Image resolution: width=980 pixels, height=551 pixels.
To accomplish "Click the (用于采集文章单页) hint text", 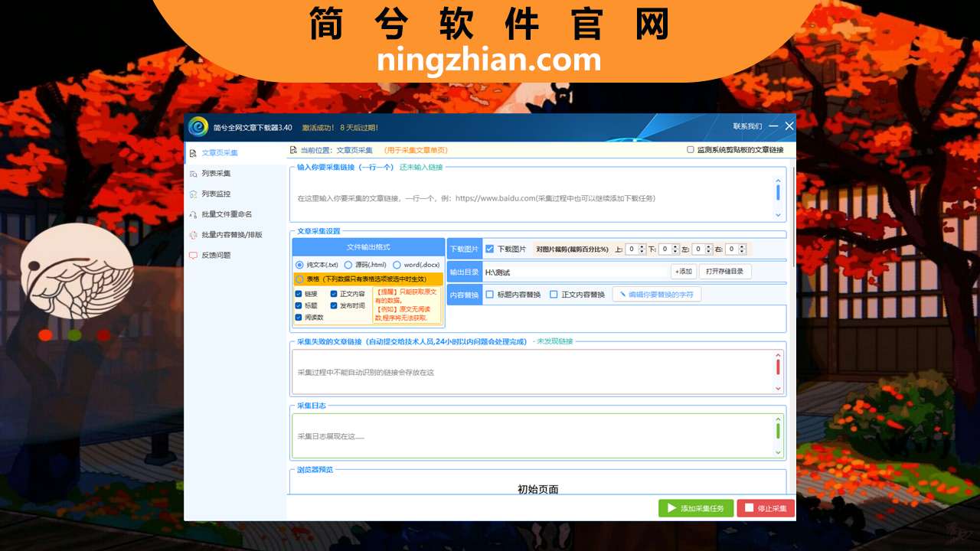I will click(x=416, y=151).
